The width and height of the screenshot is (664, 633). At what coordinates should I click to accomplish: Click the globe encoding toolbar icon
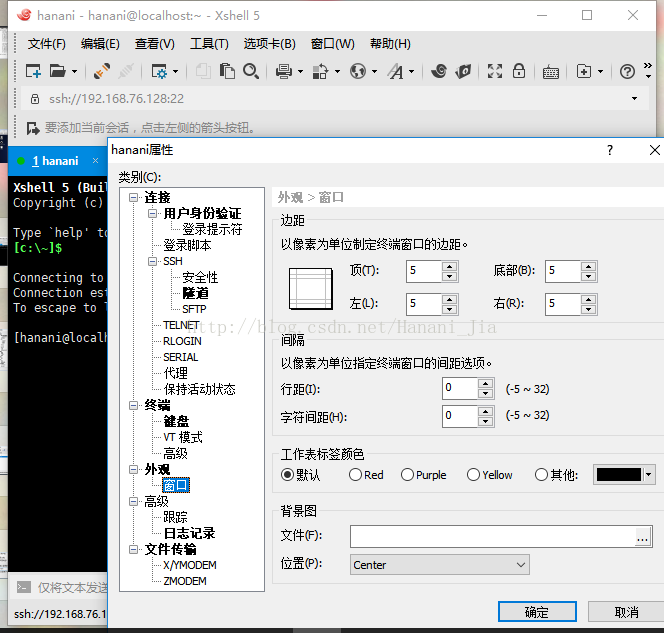click(x=358, y=71)
